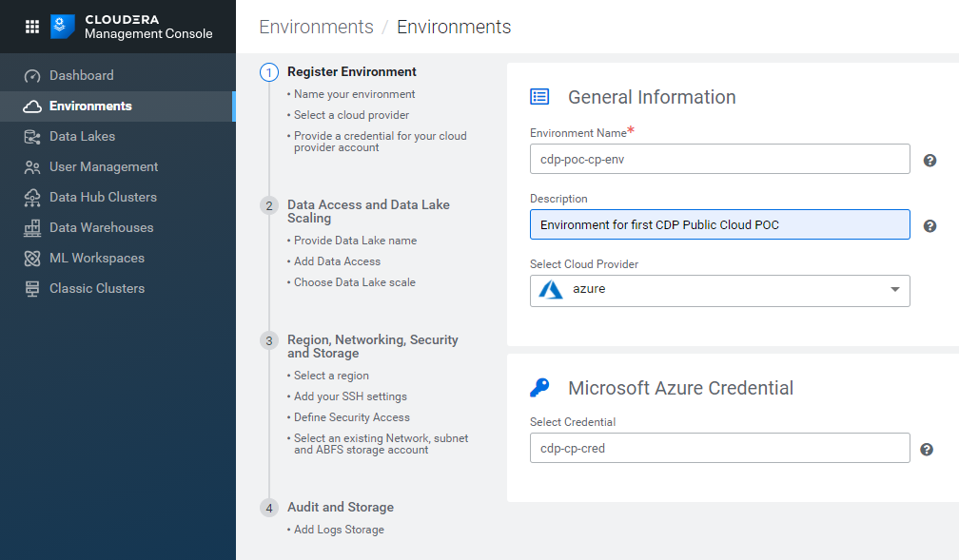
Task: Click 'Define Security Access' bullet
Action: coord(352,417)
